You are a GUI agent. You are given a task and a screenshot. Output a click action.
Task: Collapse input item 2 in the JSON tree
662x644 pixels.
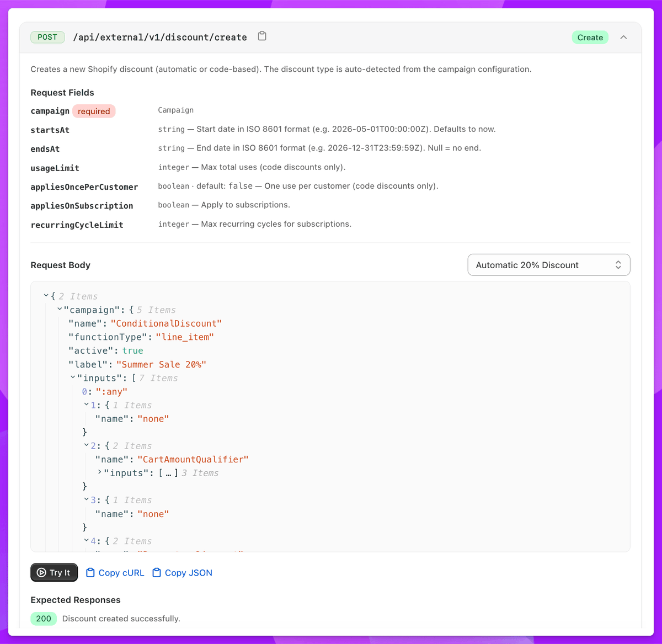[x=87, y=445]
